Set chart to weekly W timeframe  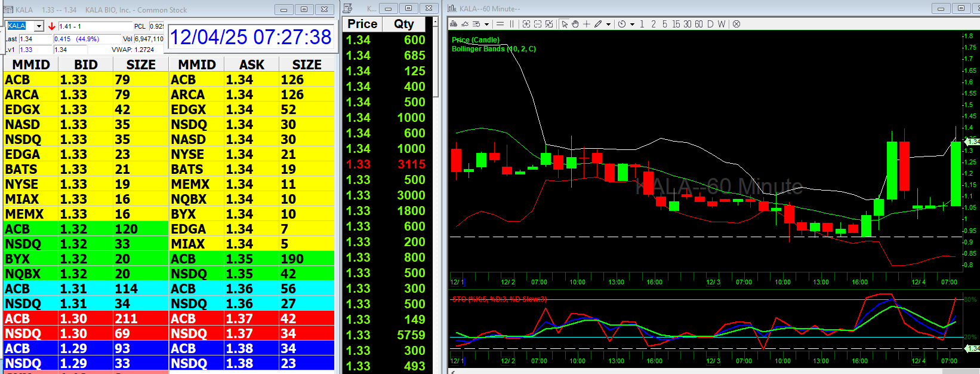click(x=722, y=24)
